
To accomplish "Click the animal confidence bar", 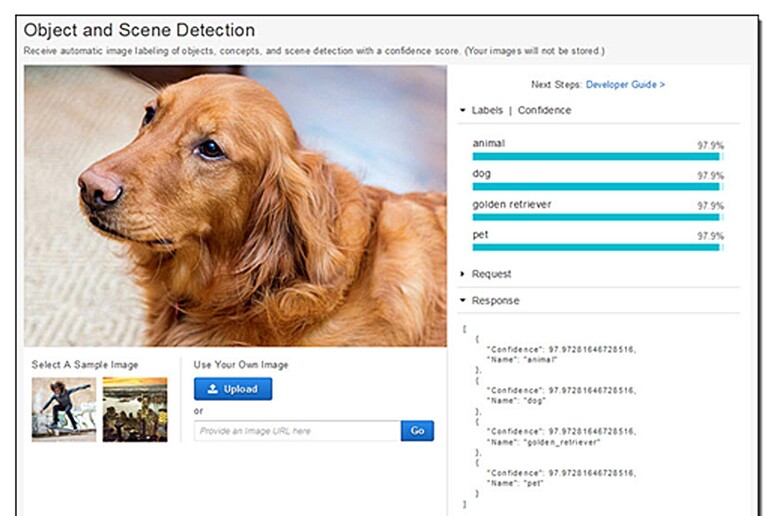I will (x=597, y=157).
